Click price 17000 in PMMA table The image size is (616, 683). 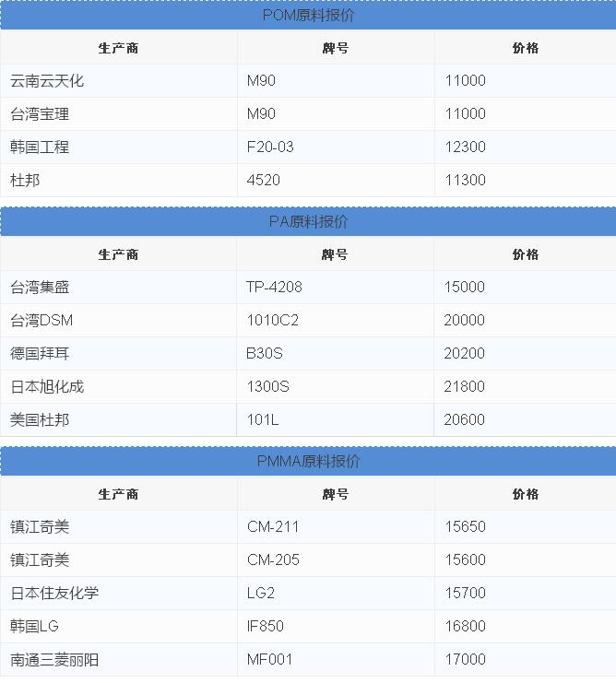pos(526,659)
